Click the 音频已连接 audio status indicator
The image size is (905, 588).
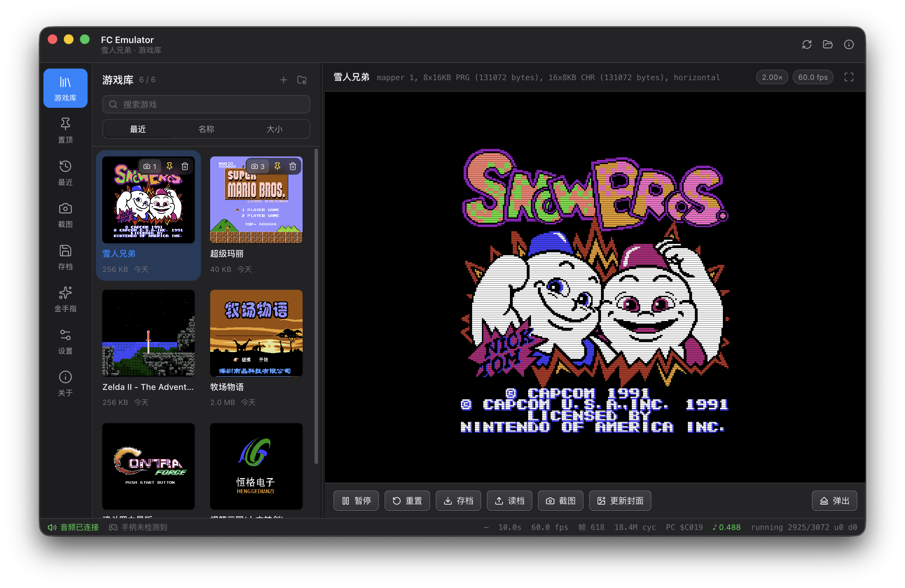[x=74, y=527]
